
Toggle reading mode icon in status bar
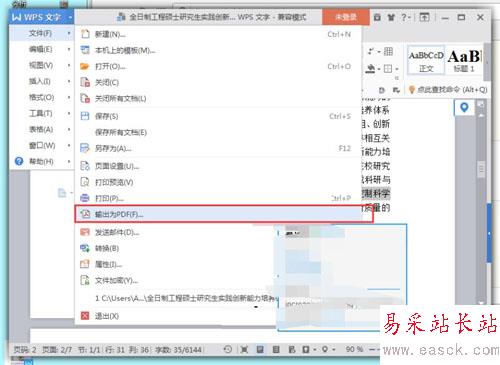coord(306,349)
